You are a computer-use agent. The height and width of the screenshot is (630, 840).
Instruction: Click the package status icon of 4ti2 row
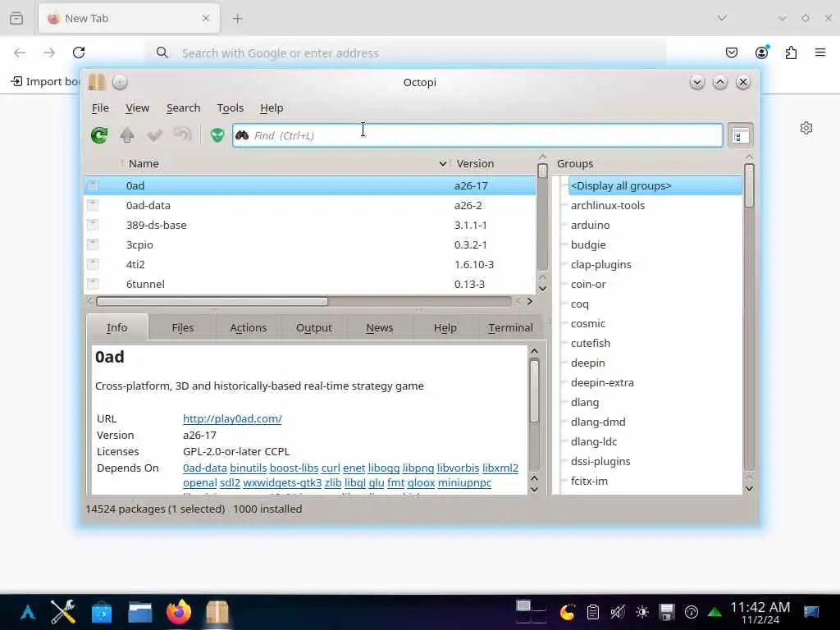[93, 264]
